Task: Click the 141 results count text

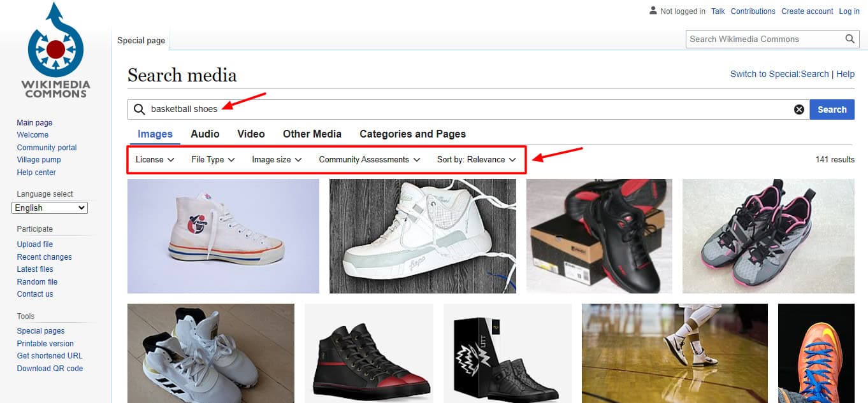Action: pyautogui.click(x=835, y=160)
